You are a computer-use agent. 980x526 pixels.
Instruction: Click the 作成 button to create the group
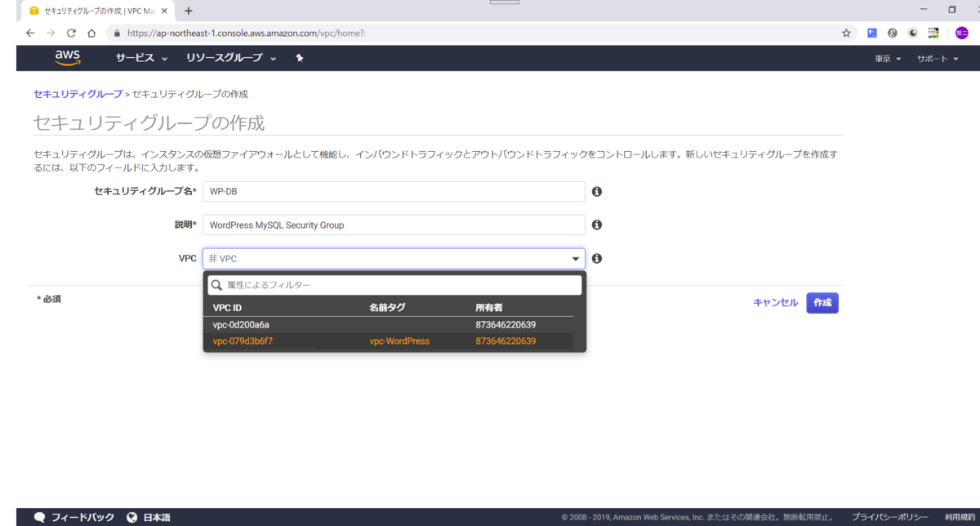tap(822, 302)
